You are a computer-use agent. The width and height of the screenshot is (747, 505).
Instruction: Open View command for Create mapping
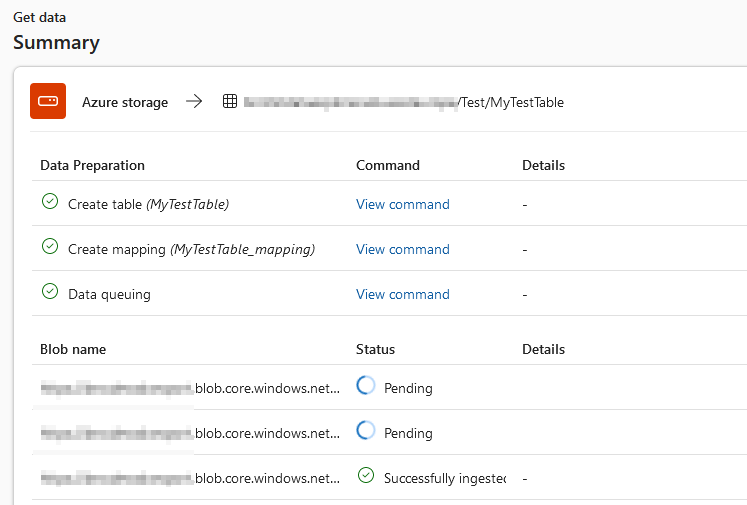[402, 249]
